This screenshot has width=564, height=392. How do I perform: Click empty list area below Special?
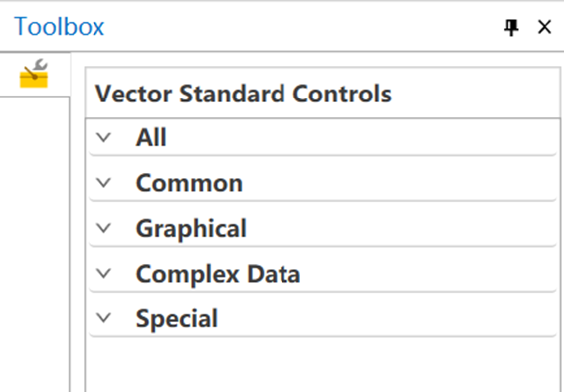click(x=322, y=365)
